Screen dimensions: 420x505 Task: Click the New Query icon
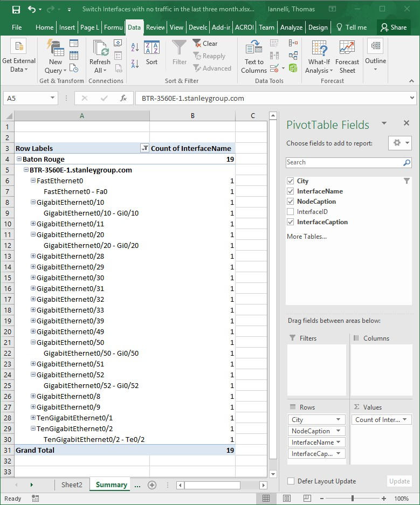tap(56, 58)
